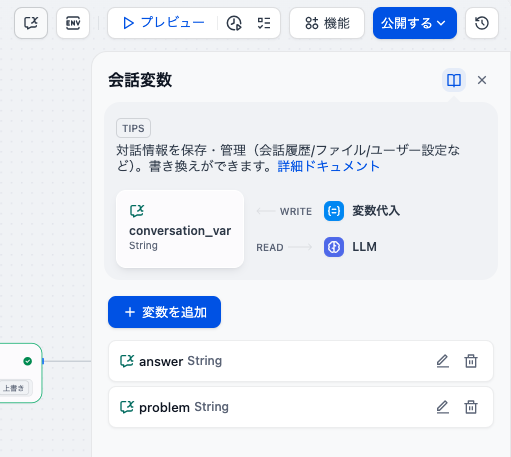Click the conversation_var example card

180,229
